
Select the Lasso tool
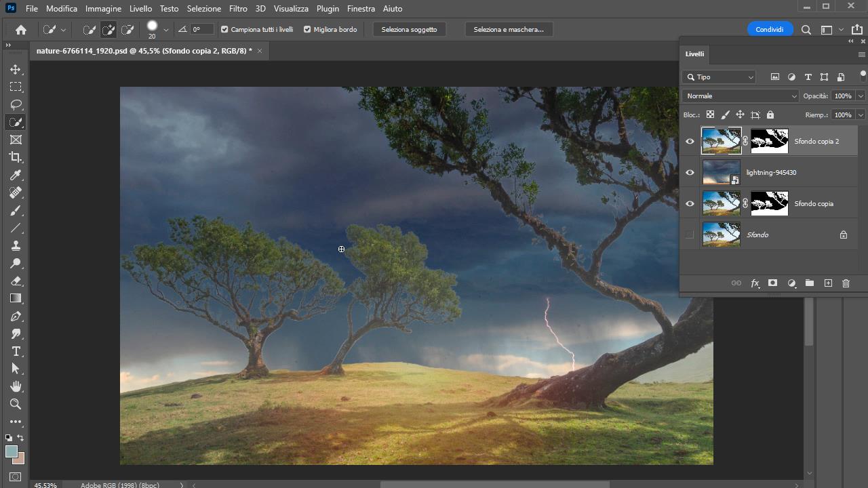(x=16, y=105)
